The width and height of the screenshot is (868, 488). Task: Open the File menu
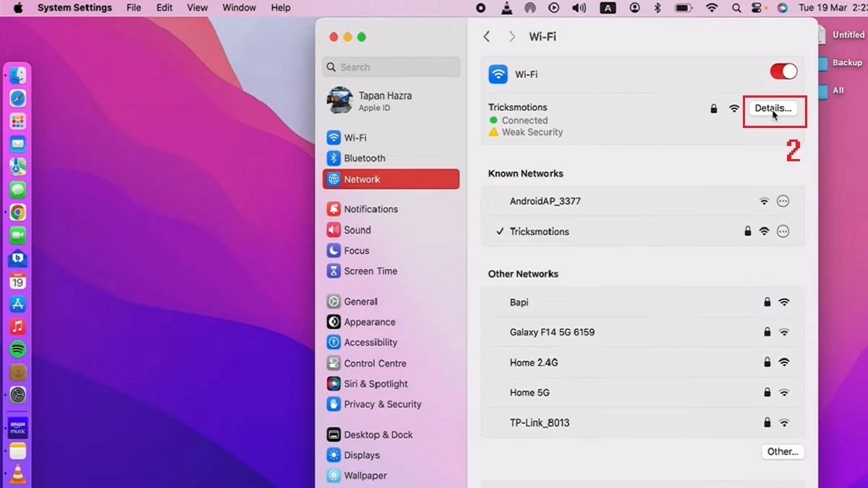(x=134, y=8)
